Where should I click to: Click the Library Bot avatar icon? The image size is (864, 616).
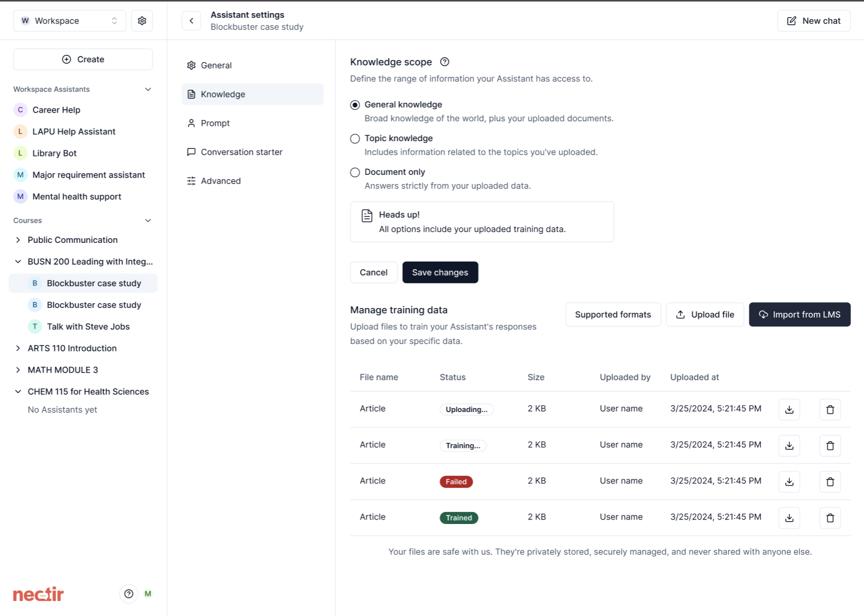click(x=21, y=153)
